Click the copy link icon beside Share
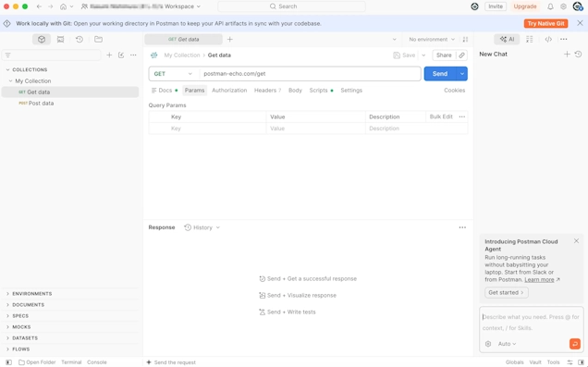This screenshot has width=588, height=367. pos(461,55)
